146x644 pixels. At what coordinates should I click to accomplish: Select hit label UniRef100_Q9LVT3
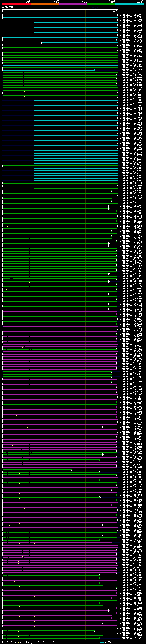click(131, 203)
